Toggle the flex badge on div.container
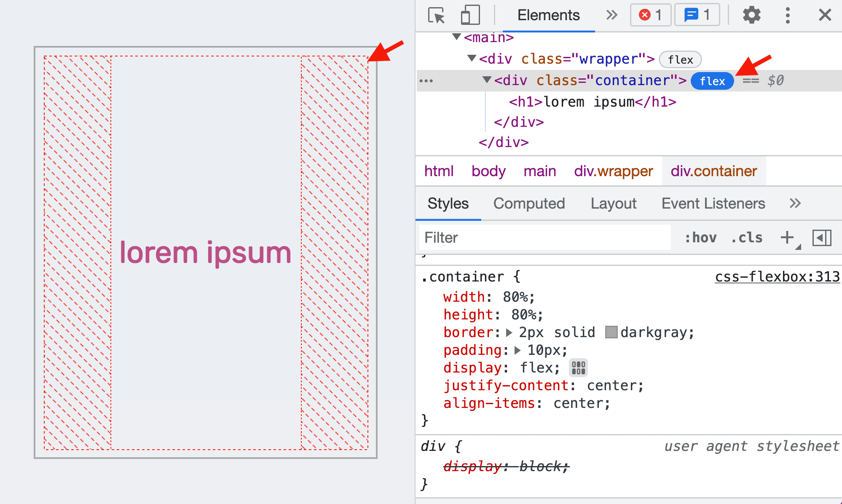The height and width of the screenshot is (504, 842). coord(713,81)
